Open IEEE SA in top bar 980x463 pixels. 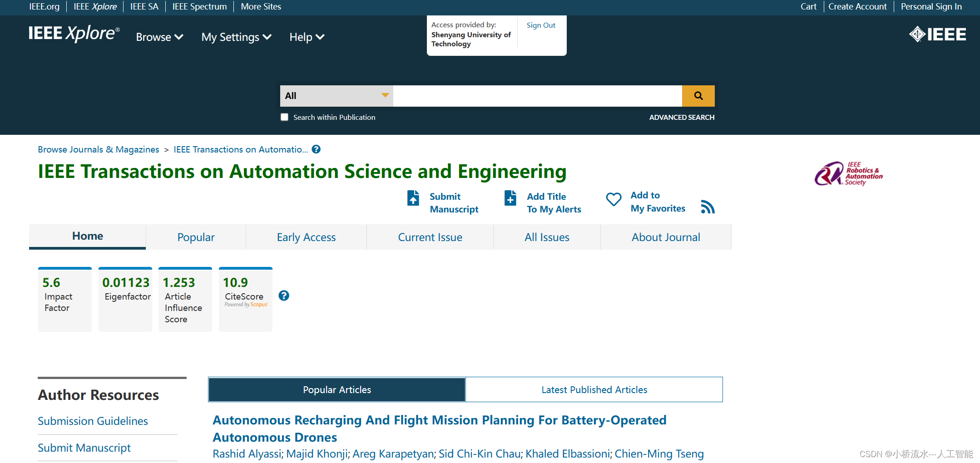click(144, 6)
